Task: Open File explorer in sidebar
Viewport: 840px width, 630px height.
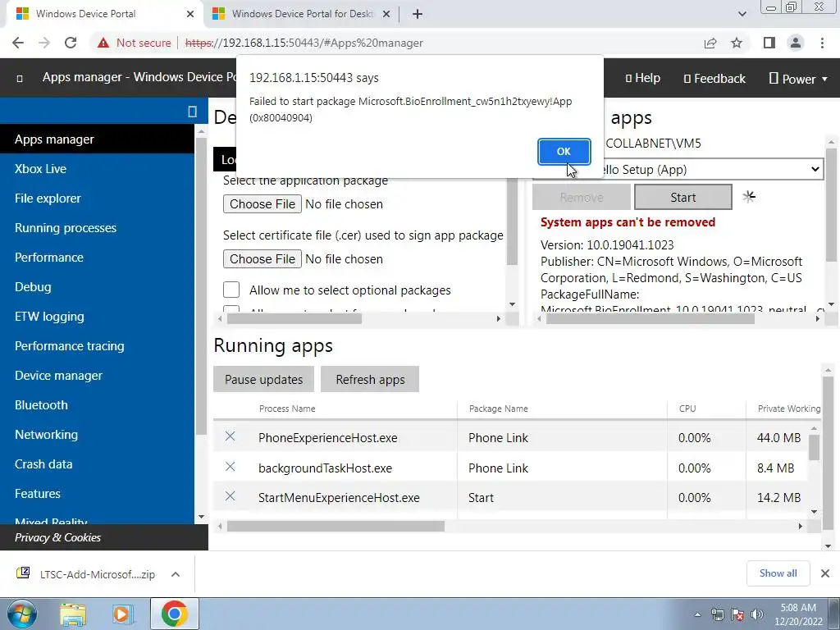Action: (97, 199)
